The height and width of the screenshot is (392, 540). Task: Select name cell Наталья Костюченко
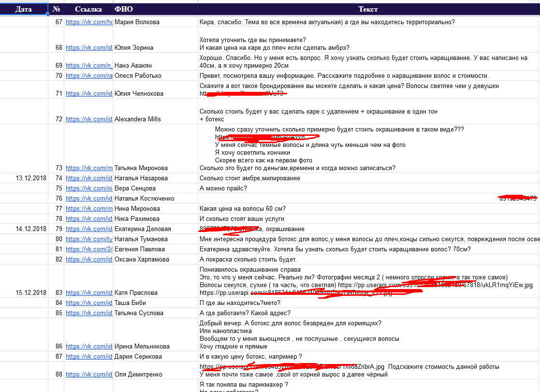point(155,198)
